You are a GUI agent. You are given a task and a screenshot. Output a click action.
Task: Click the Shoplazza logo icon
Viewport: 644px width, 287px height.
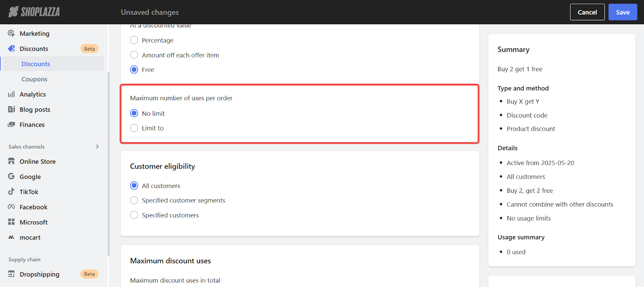click(x=14, y=12)
